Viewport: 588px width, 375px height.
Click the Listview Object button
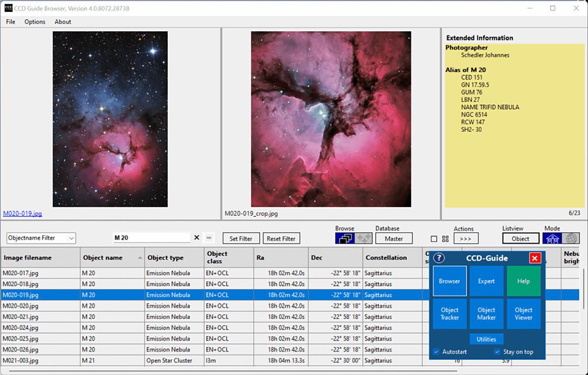520,238
